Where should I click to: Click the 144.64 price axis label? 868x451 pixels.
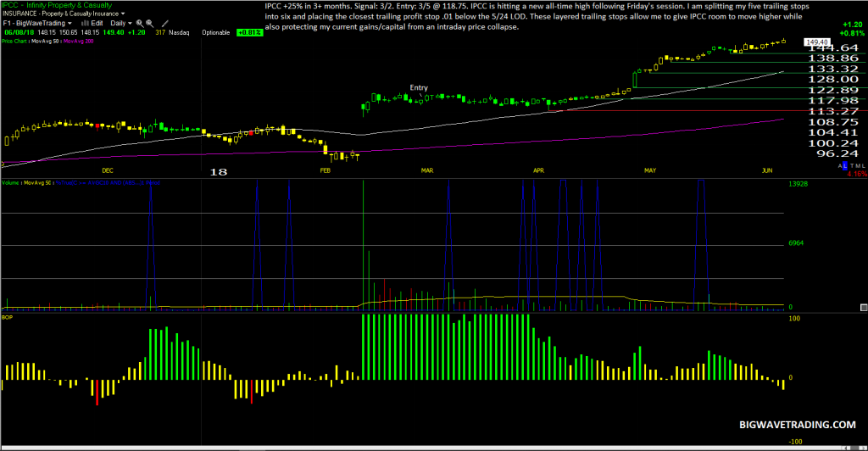(833, 47)
